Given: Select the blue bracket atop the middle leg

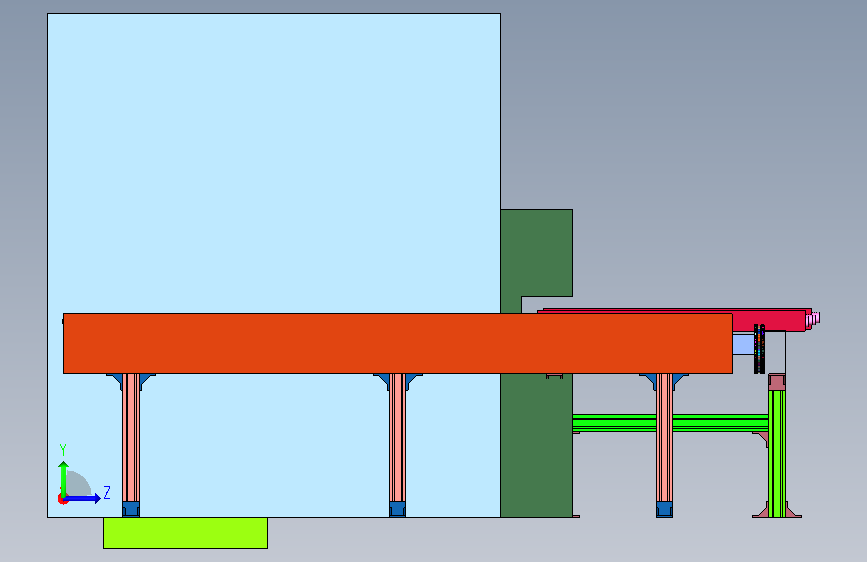Looking at the screenshot, I should [x=398, y=381].
